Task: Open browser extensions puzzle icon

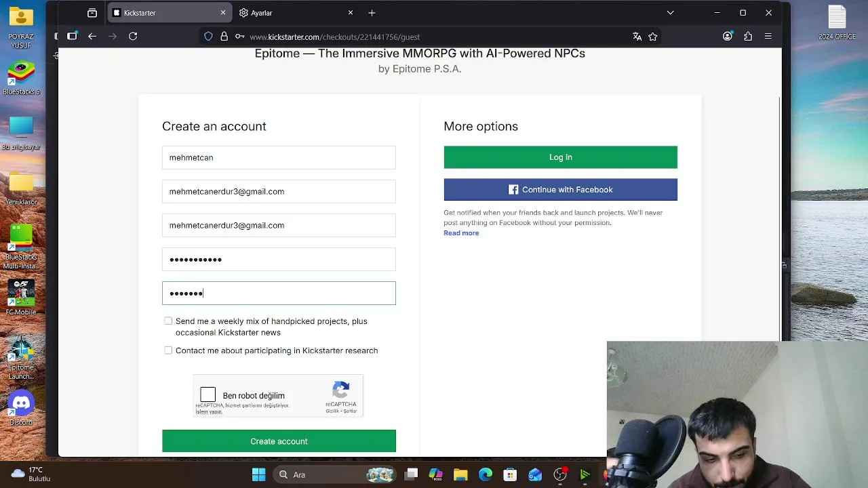Action: coord(748,37)
